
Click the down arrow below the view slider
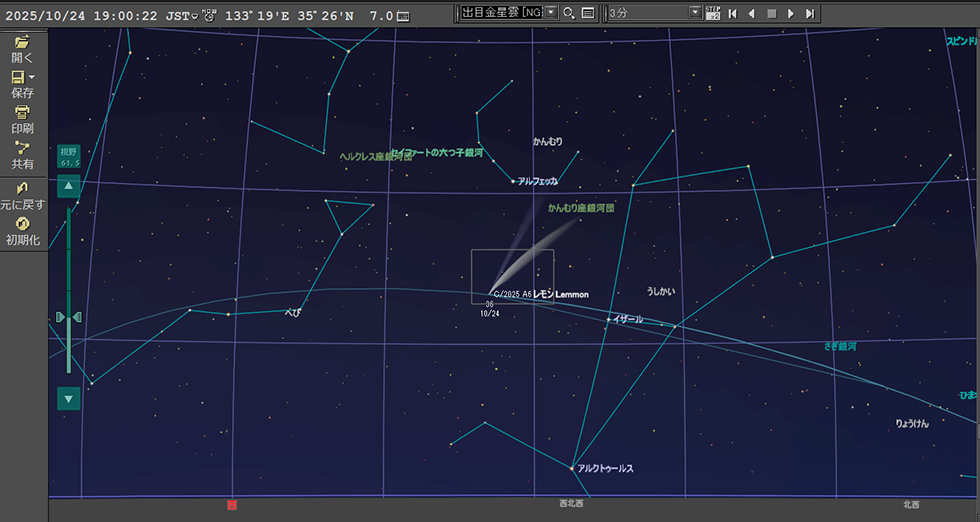pyautogui.click(x=68, y=398)
